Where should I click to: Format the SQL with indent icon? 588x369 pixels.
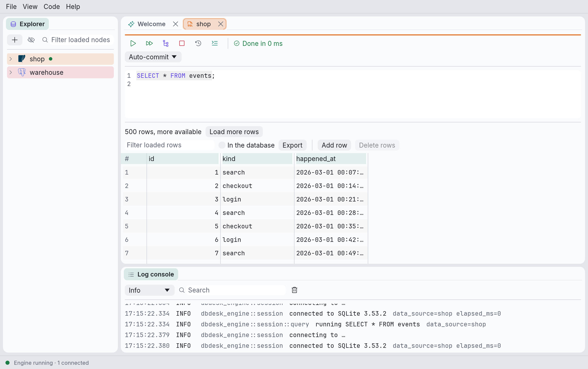click(x=215, y=43)
